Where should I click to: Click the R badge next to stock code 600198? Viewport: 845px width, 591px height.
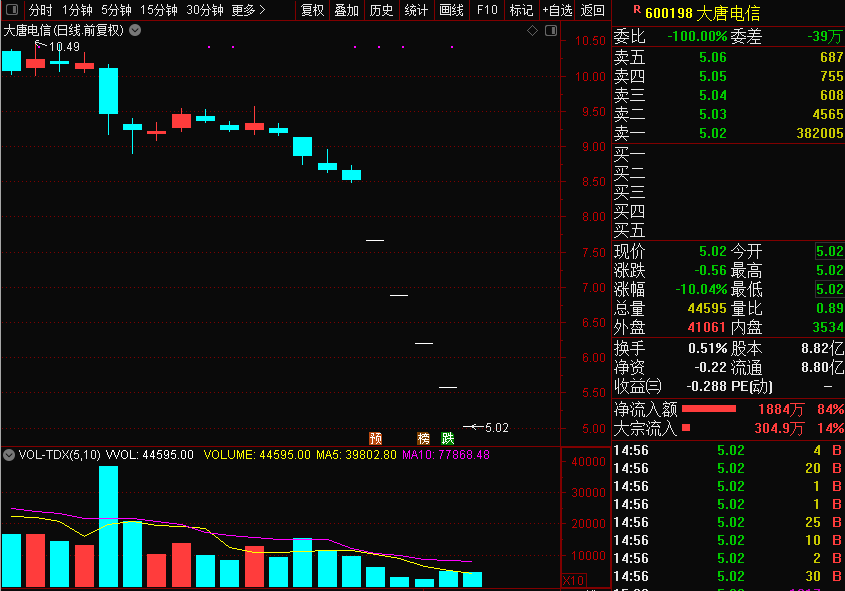pos(637,9)
